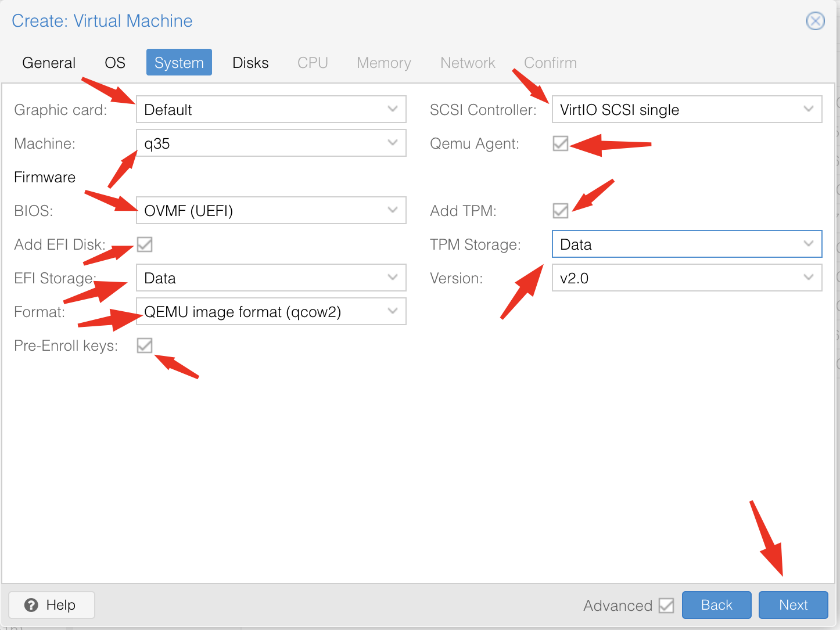Go to the Disks tab

pos(250,63)
